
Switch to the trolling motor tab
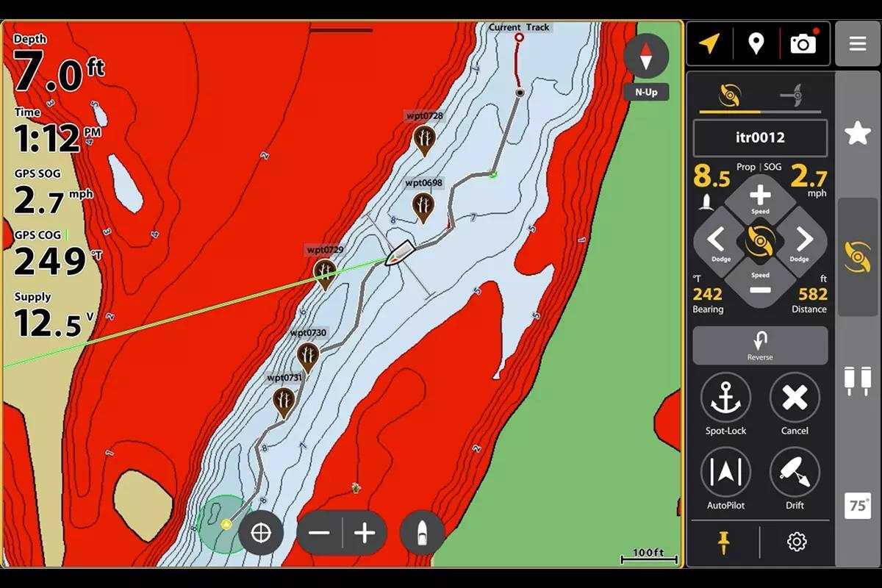[x=728, y=96]
